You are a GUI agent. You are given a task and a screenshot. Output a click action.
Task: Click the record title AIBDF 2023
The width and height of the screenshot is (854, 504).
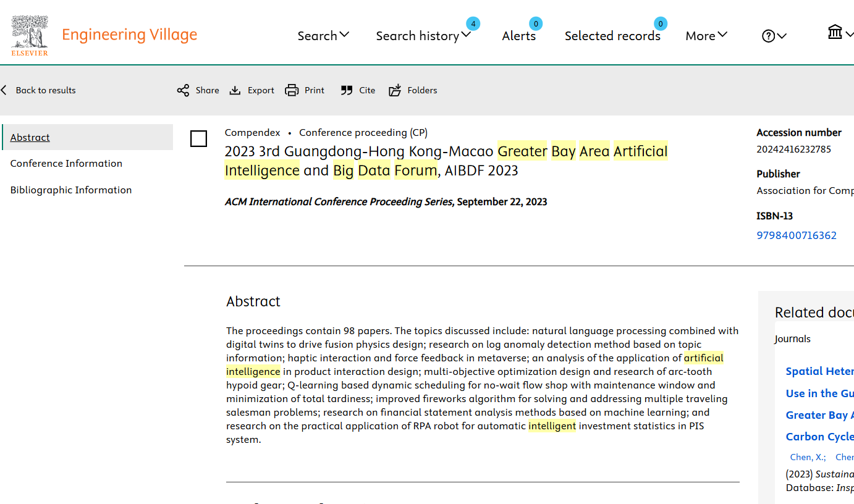446,161
